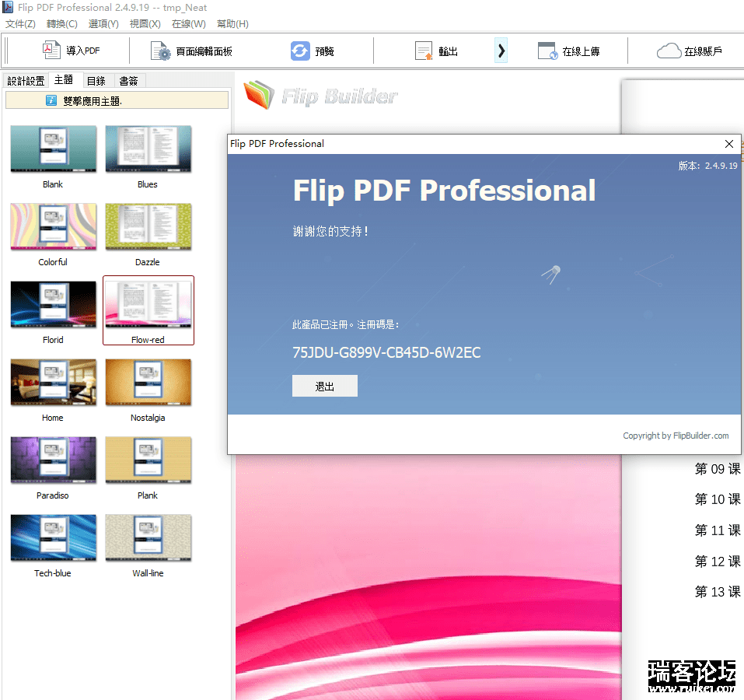
Task: Open the 文件(Z) menu
Action: point(20,24)
